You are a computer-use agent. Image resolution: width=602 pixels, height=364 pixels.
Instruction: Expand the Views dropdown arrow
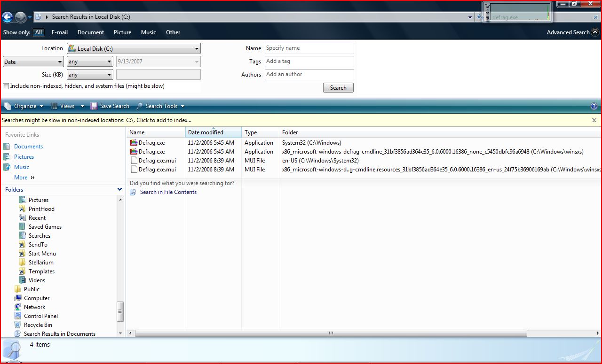pos(82,107)
